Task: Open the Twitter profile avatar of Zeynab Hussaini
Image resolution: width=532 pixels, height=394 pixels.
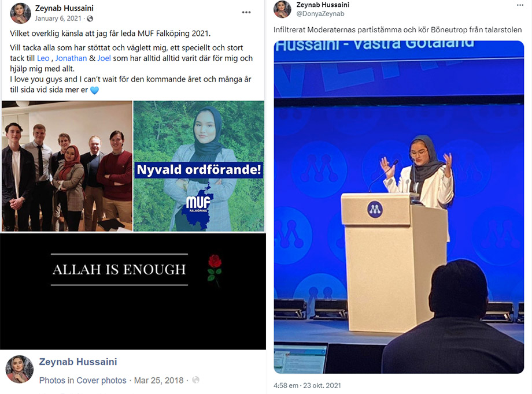Action: tap(282, 9)
